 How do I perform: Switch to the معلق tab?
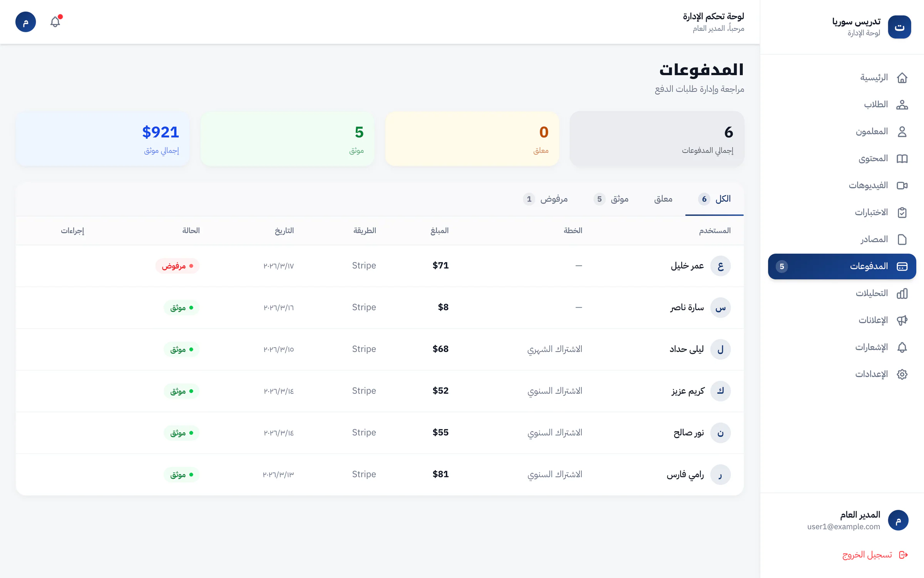[x=663, y=199]
